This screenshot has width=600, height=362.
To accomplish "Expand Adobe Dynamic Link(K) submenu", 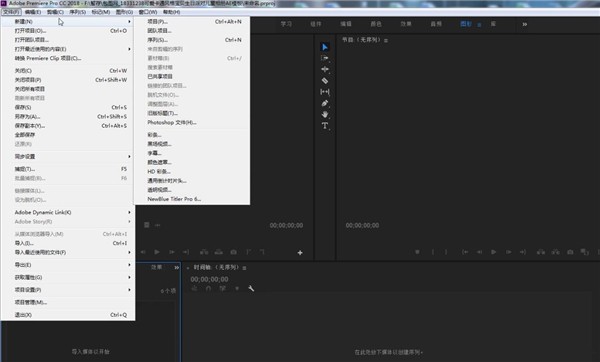I will point(68,212).
